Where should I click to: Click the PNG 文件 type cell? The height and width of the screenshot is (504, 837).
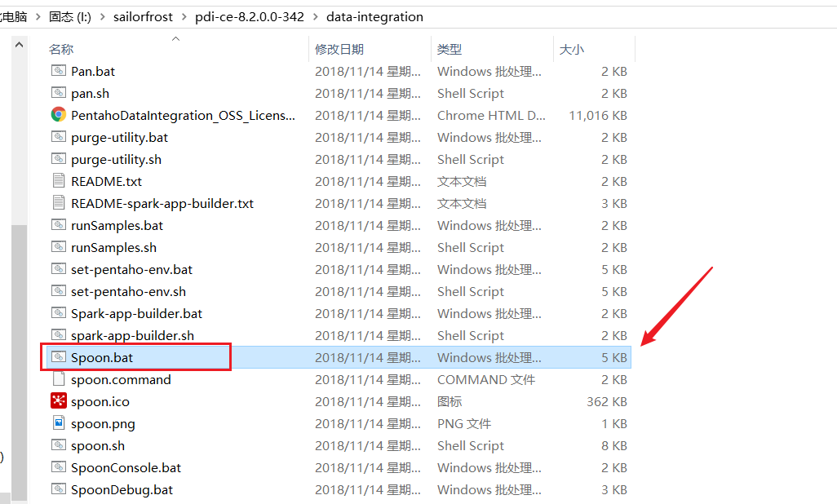pos(464,423)
